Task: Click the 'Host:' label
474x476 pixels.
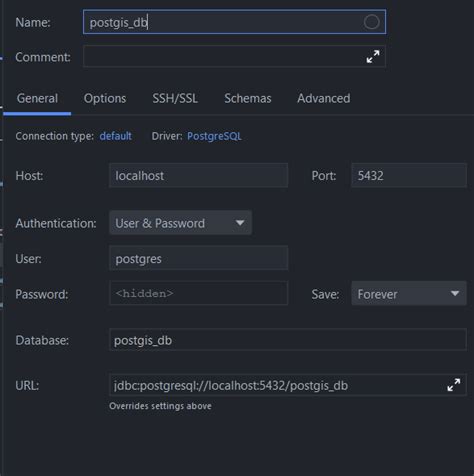Action: point(29,176)
